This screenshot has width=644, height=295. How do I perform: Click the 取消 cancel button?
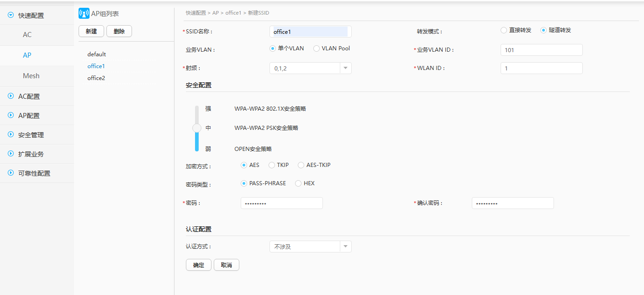point(227,265)
